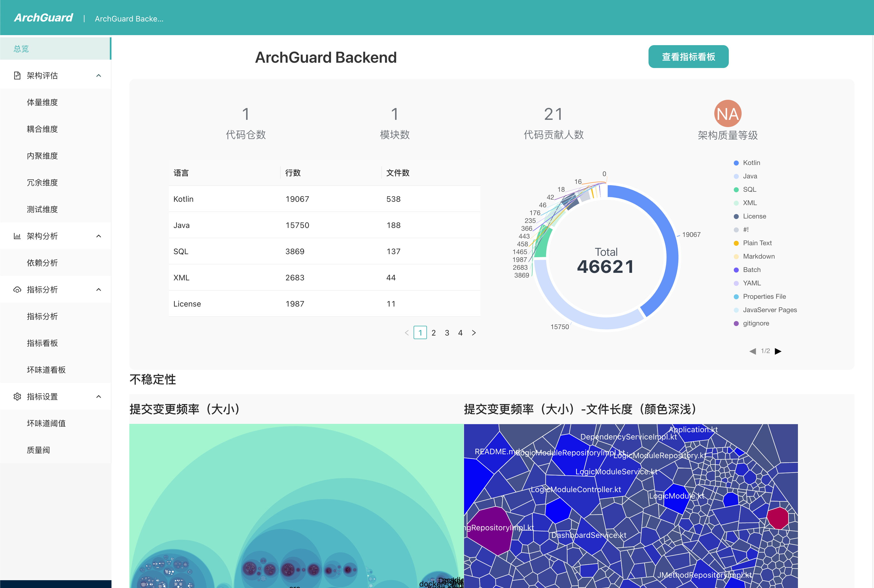The image size is (874, 588).
Task: Click the 架构分析 bar chart icon
Action: click(x=17, y=236)
